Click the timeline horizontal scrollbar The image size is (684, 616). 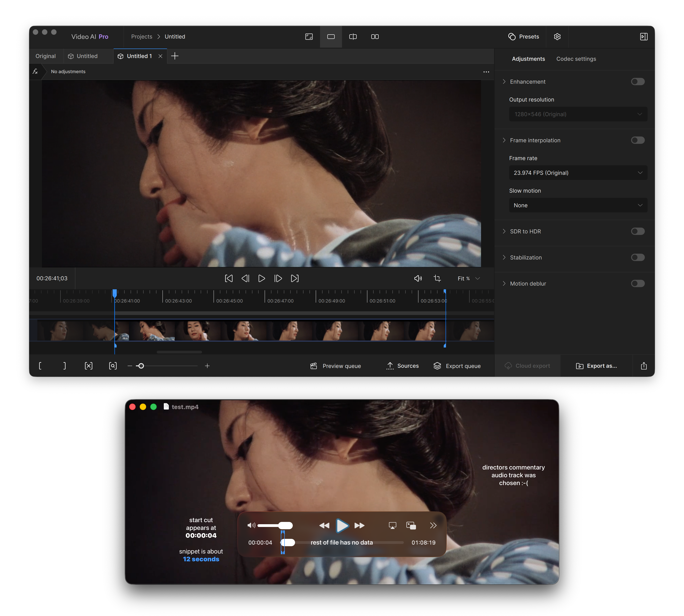[x=179, y=352]
